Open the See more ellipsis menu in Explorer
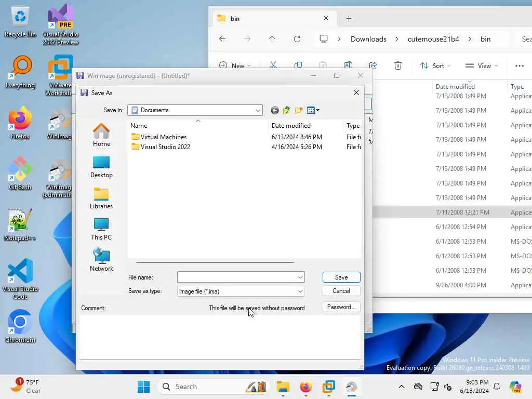532x399 pixels. coord(520,66)
